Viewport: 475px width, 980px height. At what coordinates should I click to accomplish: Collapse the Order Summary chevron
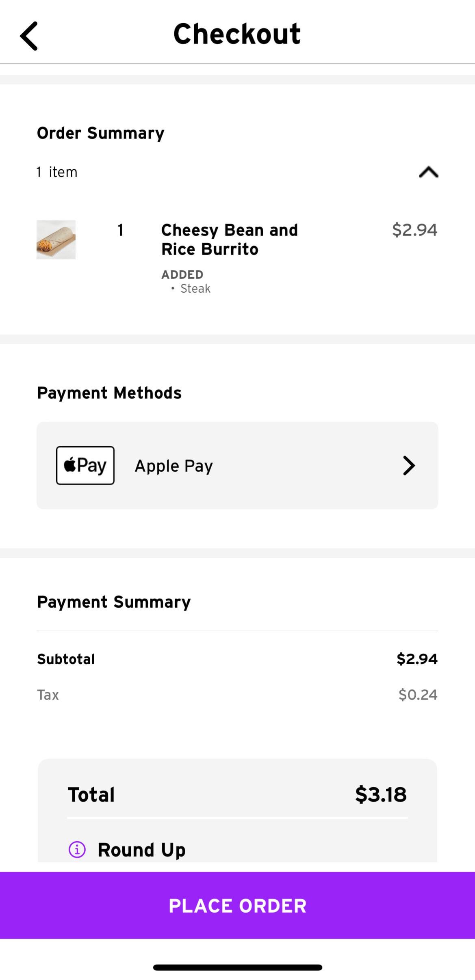tap(428, 172)
